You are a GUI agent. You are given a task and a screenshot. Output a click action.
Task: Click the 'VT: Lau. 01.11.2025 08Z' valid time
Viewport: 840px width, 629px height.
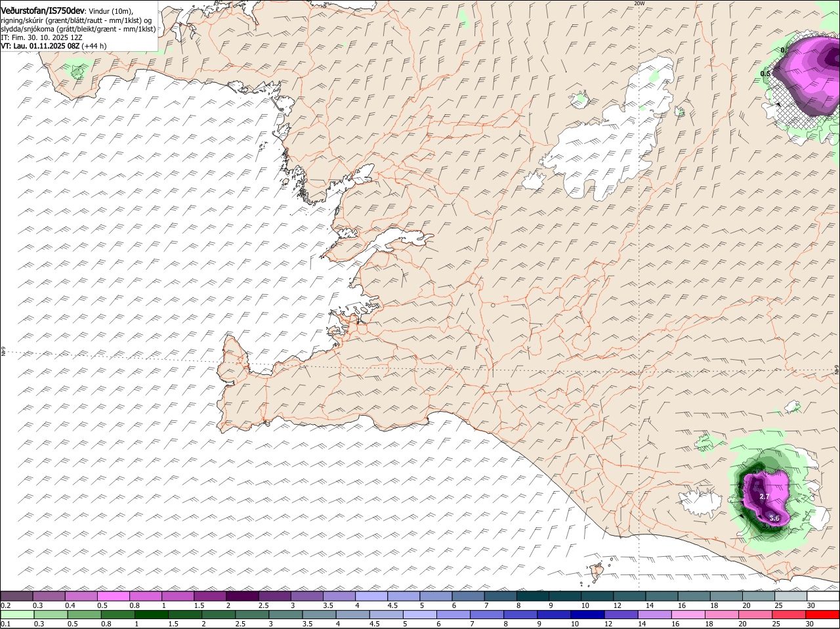point(41,46)
